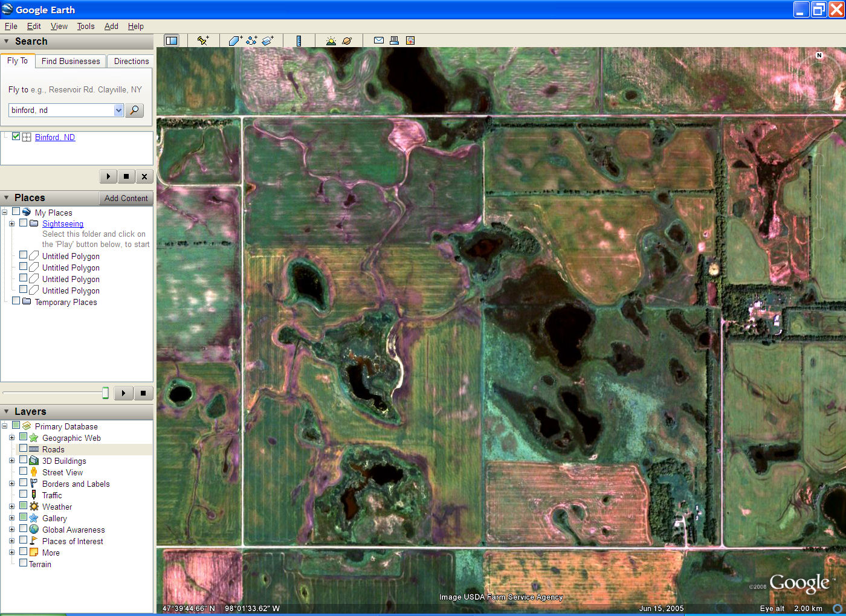
Task: Collapse the Layers panel triangle
Action: tap(7, 411)
